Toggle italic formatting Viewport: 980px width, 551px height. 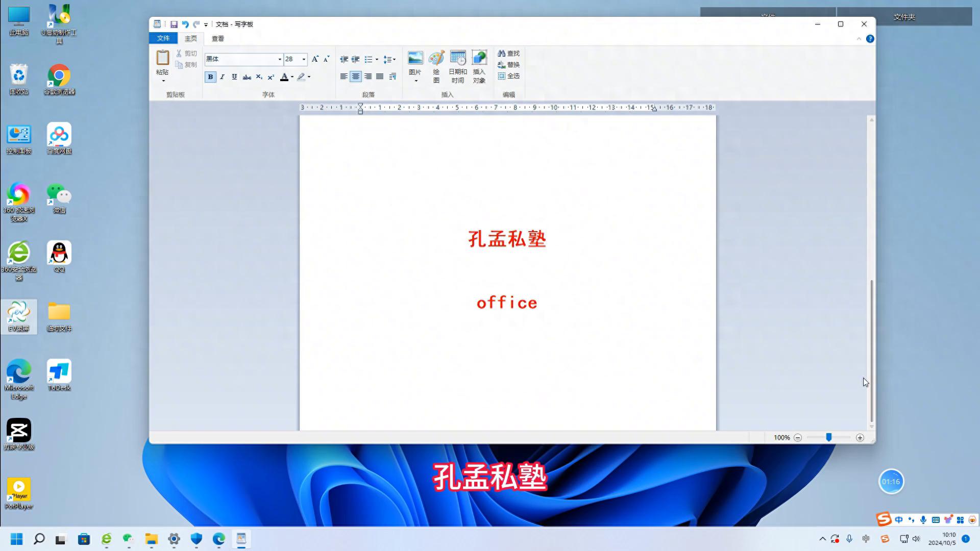pos(222,77)
